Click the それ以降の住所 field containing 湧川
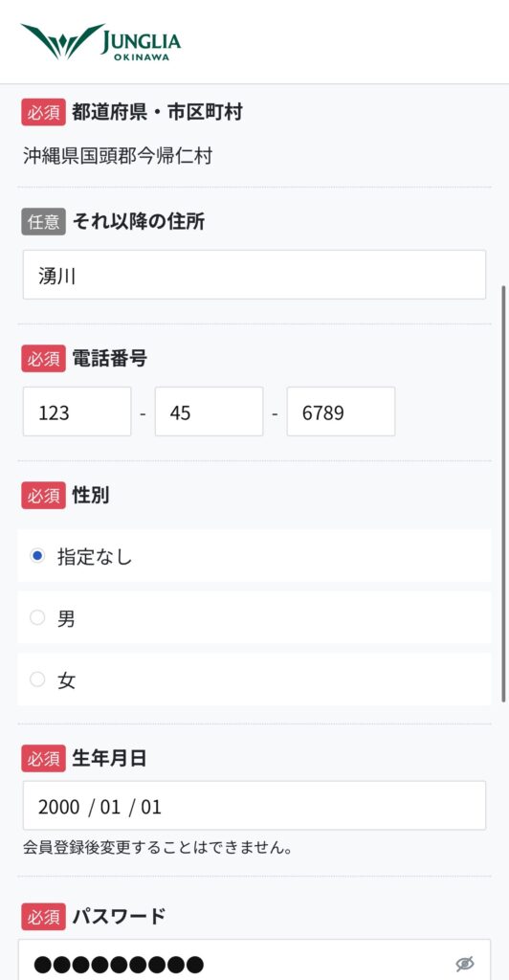 254,275
